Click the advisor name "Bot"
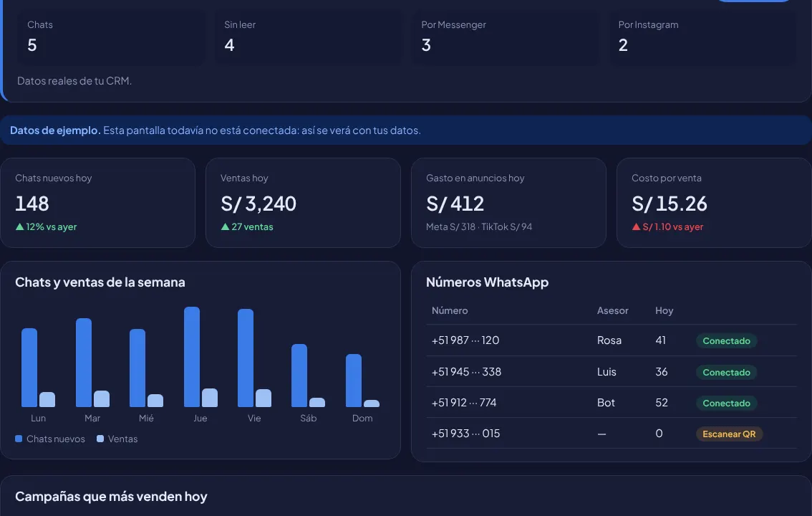 606,403
